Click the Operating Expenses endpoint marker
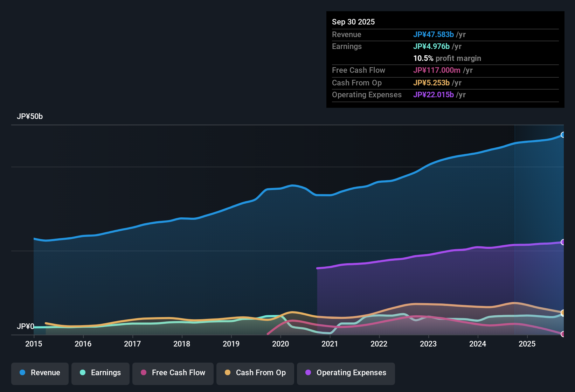The width and height of the screenshot is (575, 392). coord(563,242)
